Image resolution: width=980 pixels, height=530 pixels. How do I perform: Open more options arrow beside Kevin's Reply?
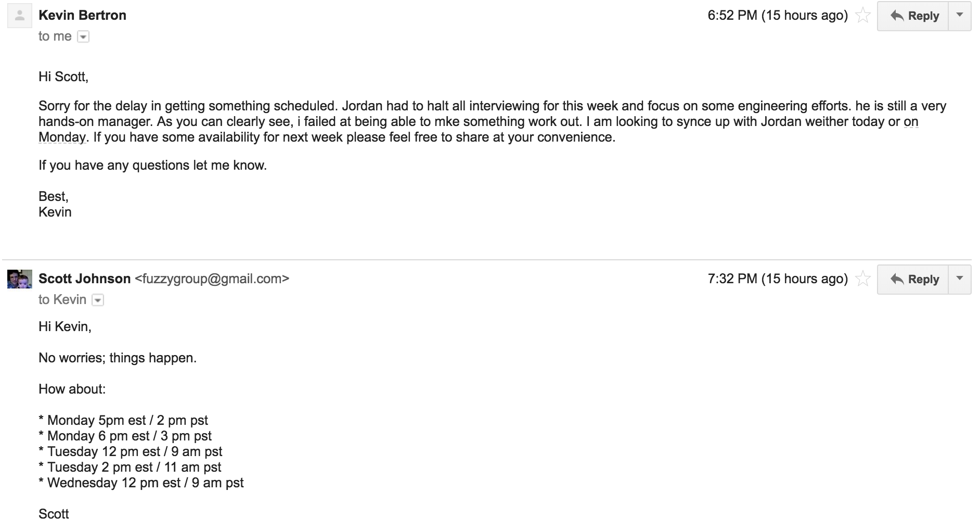click(960, 16)
